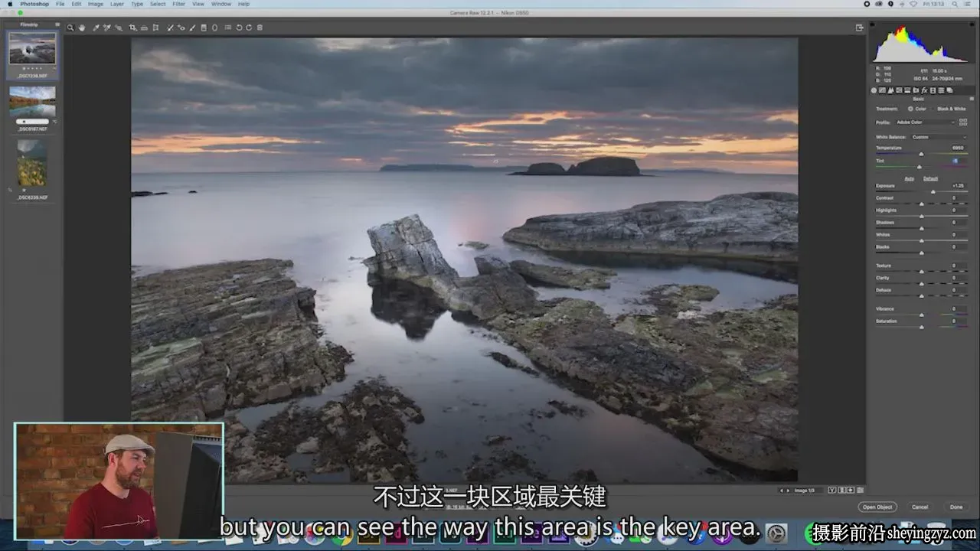The width and height of the screenshot is (980, 551).
Task: Open the Camera Raw preferences icon
Action: [227, 28]
